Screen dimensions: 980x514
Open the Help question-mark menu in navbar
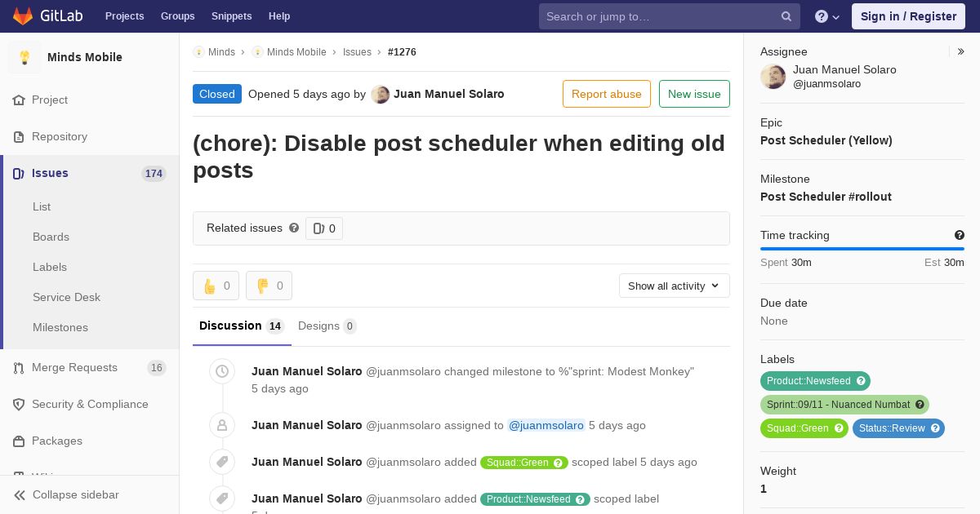point(827,16)
